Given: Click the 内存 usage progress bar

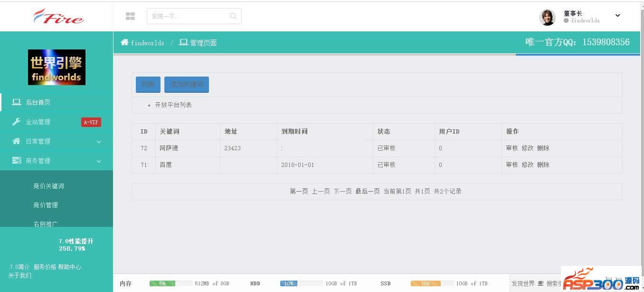Looking at the screenshot, I should pyautogui.click(x=170, y=283).
